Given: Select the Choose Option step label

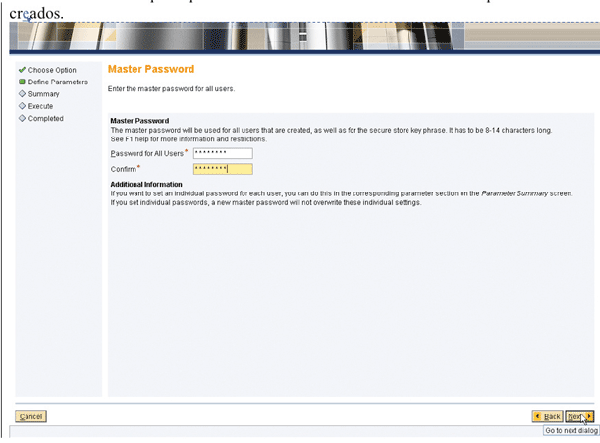Looking at the screenshot, I should pos(52,70).
